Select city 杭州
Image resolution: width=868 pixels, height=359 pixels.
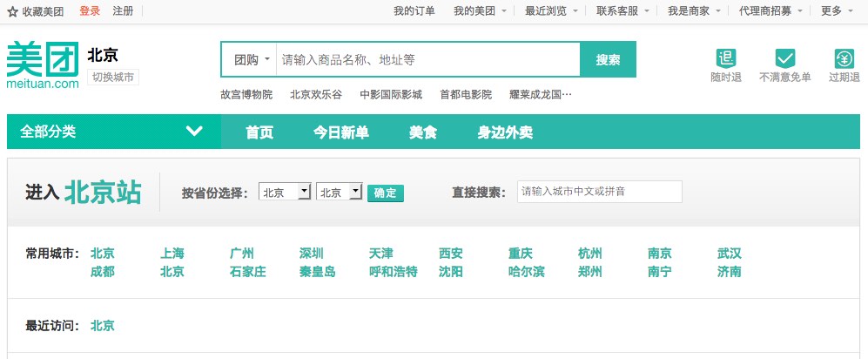pyautogui.click(x=590, y=254)
